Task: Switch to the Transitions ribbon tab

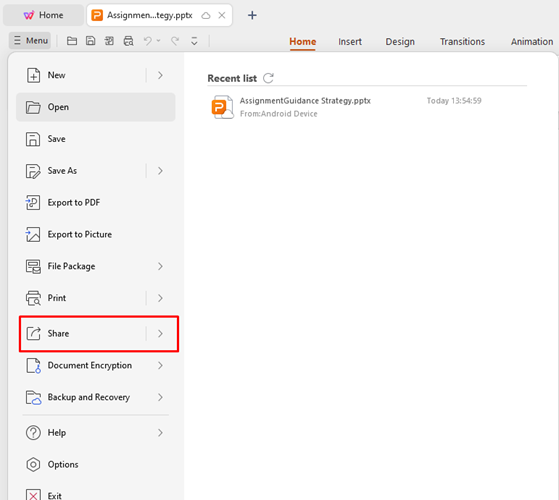Action: (x=462, y=42)
